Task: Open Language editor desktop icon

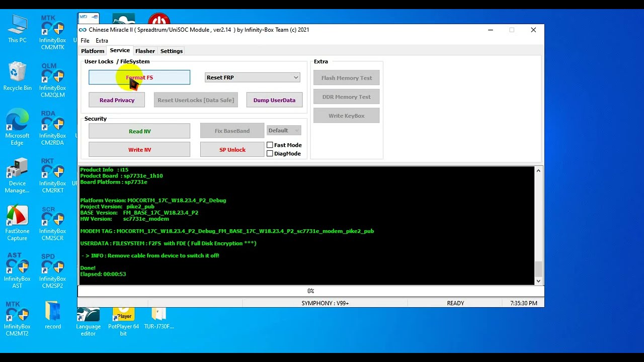Action: [x=88, y=322]
